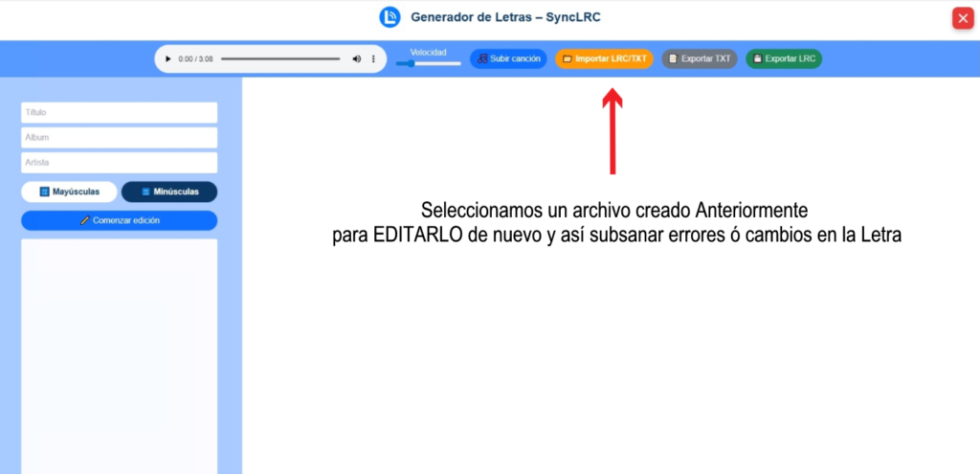Mute audio using the speaker icon
Viewport: 980px width, 474px height.
357,59
